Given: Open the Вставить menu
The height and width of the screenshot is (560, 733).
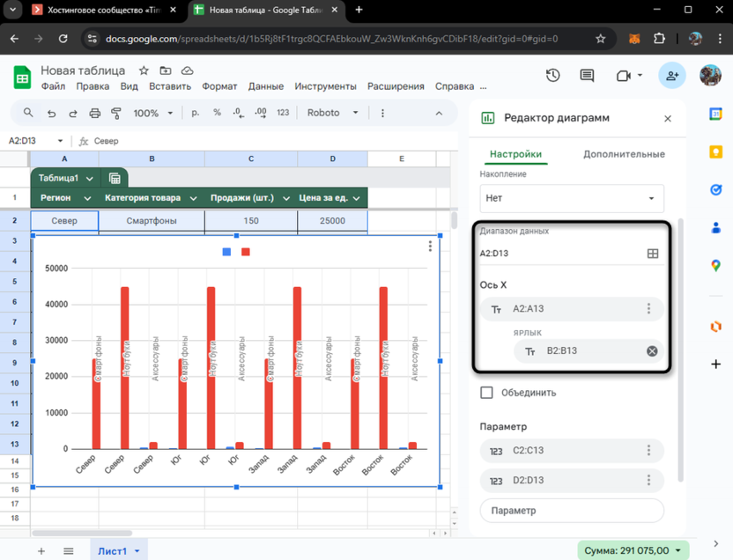Looking at the screenshot, I should (170, 86).
